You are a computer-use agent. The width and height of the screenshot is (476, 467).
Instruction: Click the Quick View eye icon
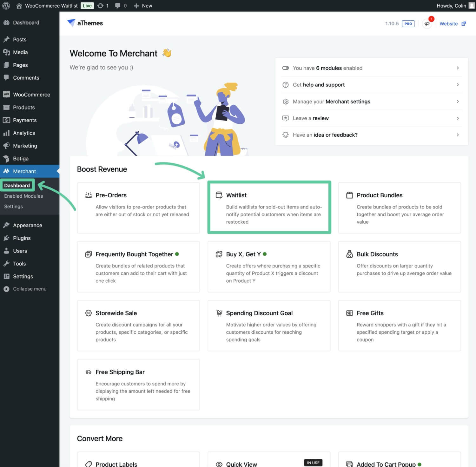(219, 464)
